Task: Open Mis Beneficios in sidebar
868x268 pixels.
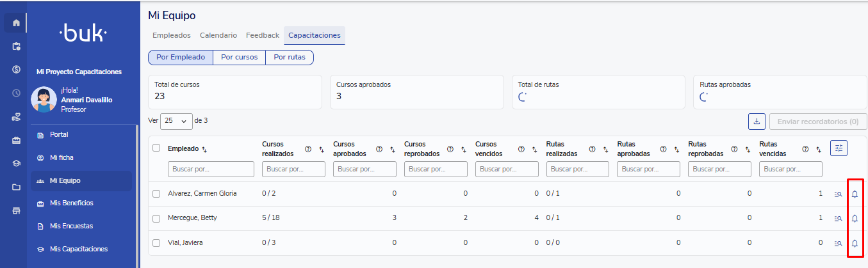Action: pos(71,203)
